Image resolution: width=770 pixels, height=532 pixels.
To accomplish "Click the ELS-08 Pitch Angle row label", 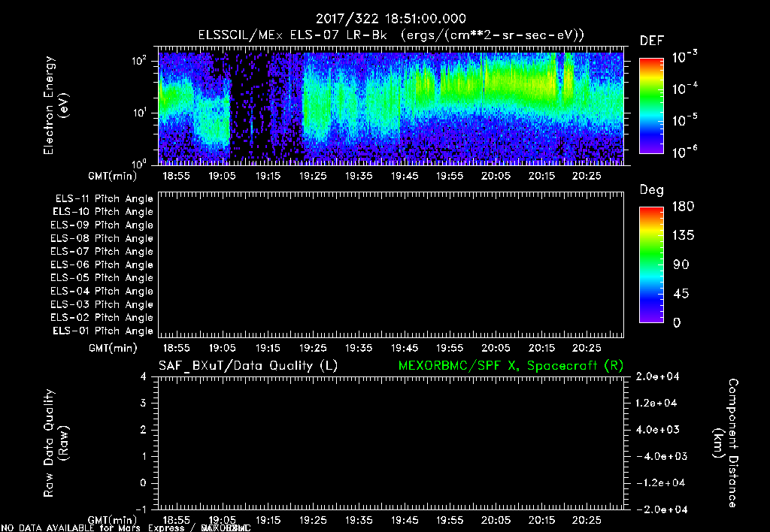I will [x=102, y=238].
